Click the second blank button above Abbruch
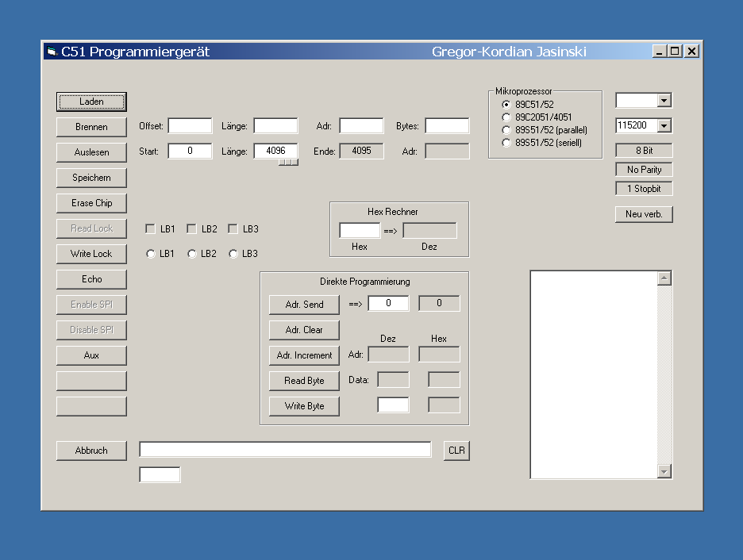 [91, 407]
